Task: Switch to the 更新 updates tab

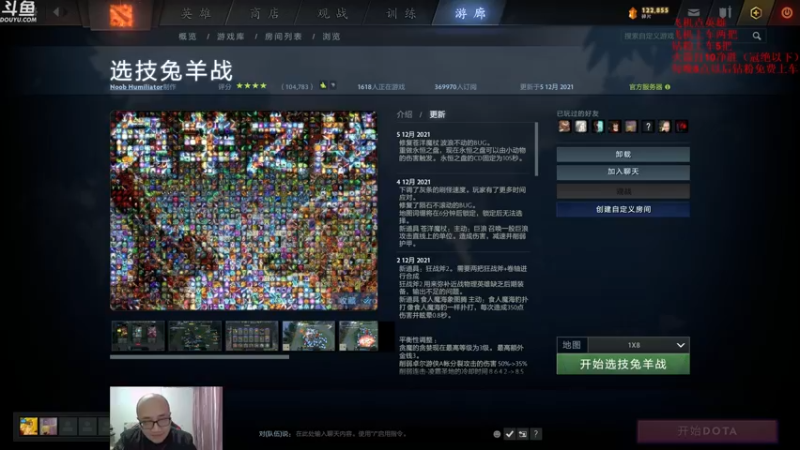Action: pyautogui.click(x=437, y=114)
